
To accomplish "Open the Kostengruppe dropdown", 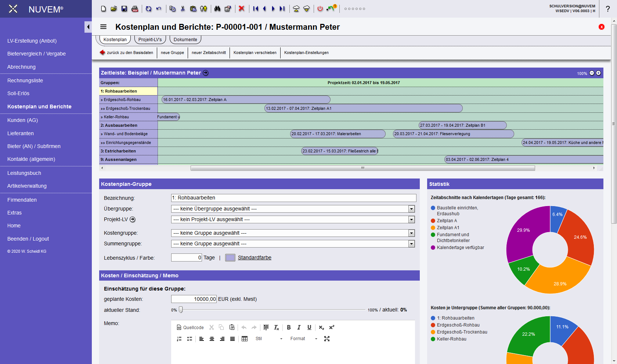I will pyautogui.click(x=293, y=233).
